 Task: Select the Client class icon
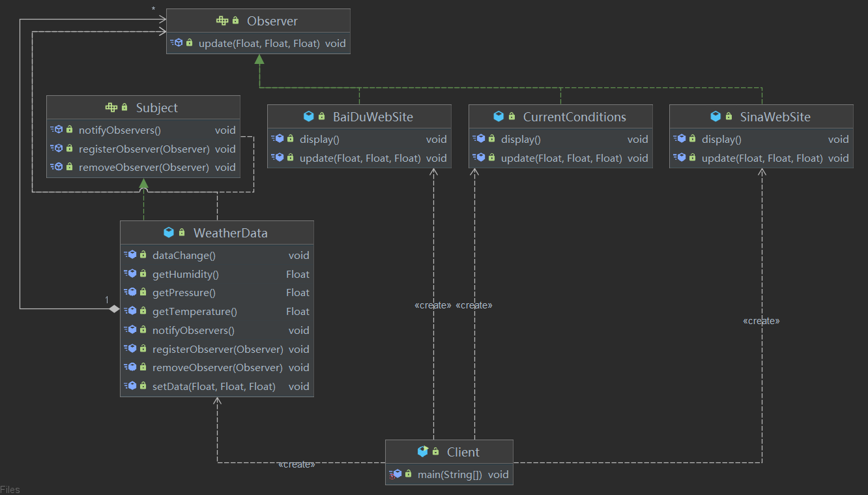423,452
